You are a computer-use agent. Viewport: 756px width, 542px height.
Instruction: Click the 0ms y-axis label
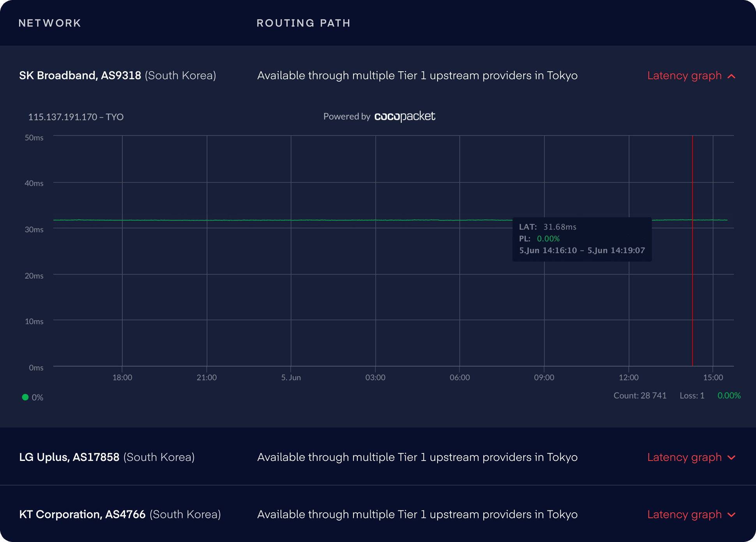[x=36, y=368]
